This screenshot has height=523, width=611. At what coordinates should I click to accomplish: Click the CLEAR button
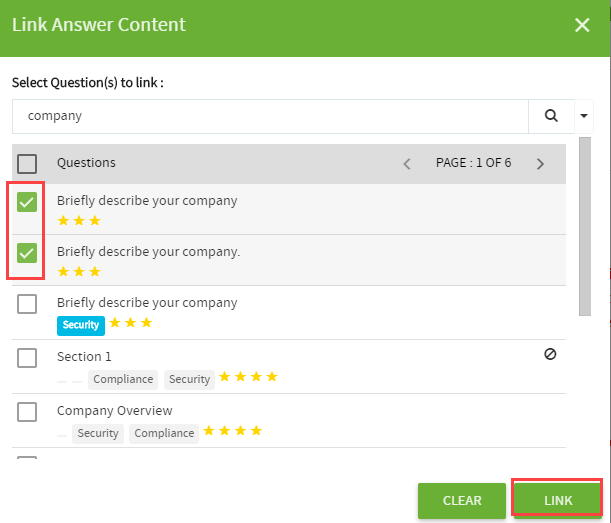pos(462,500)
